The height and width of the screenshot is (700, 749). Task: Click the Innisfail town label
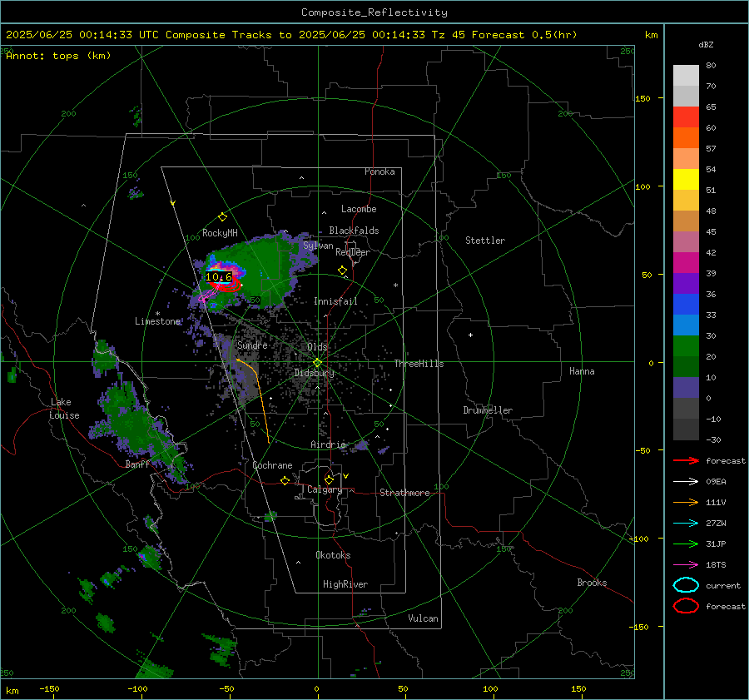tap(335, 301)
